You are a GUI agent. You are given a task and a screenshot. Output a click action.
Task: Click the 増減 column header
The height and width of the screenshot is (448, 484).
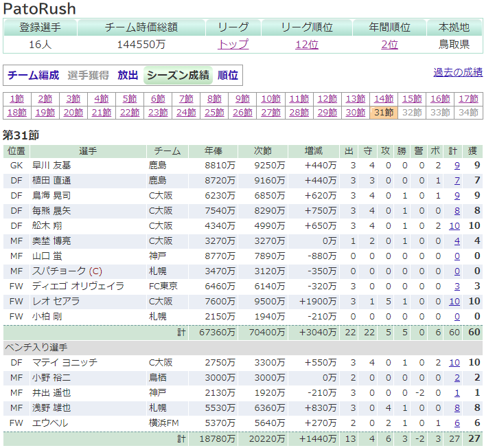tap(313, 151)
